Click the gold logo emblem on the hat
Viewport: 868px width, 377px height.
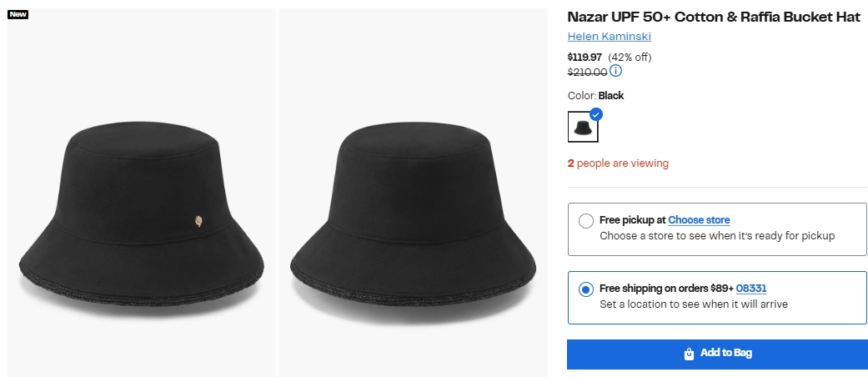click(198, 221)
